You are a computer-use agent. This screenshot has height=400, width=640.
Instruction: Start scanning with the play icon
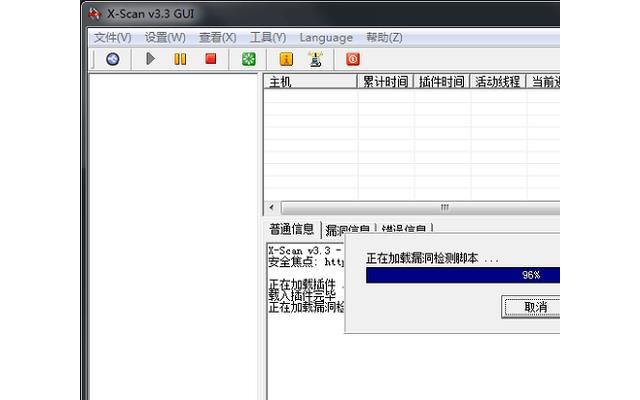click(x=150, y=59)
